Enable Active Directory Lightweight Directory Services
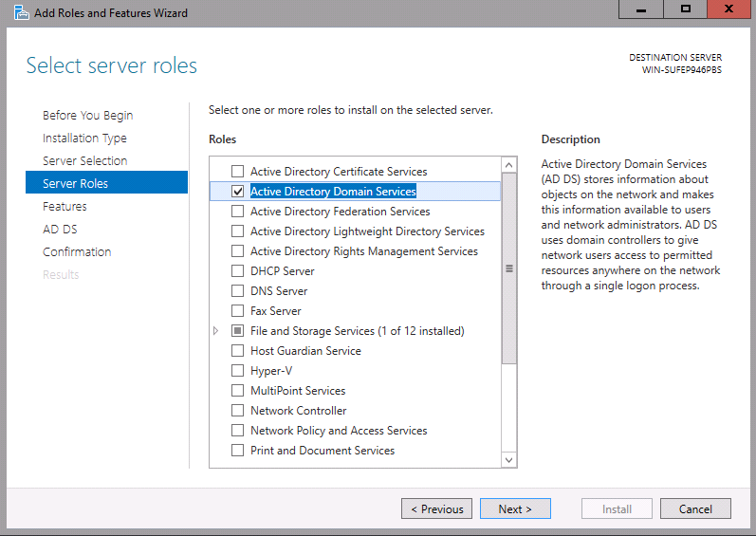Image resolution: width=756 pixels, height=536 pixels. click(x=237, y=231)
